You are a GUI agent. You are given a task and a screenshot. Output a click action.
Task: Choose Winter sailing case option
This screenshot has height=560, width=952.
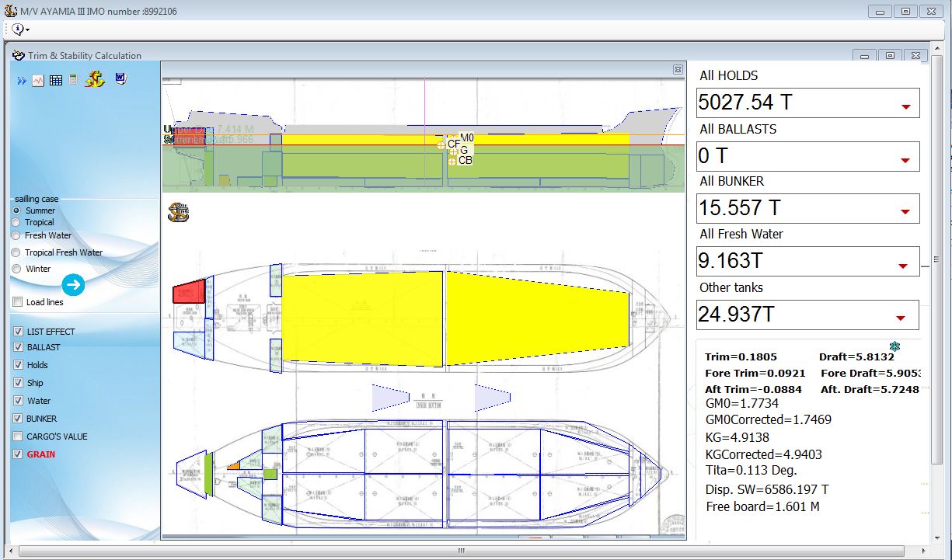pyautogui.click(x=16, y=269)
